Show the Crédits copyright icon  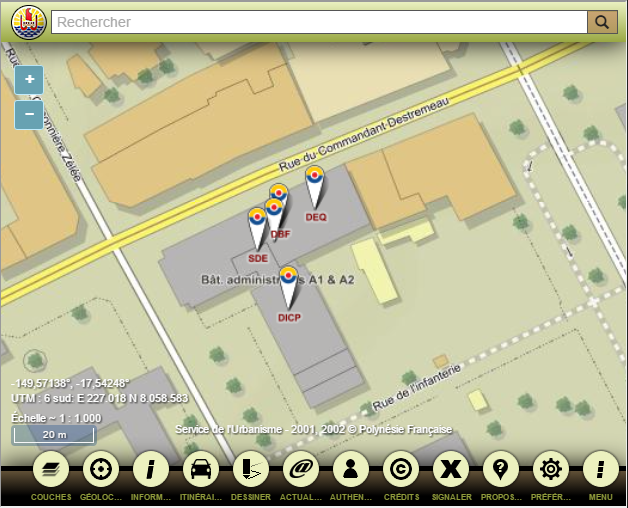coord(400,469)
